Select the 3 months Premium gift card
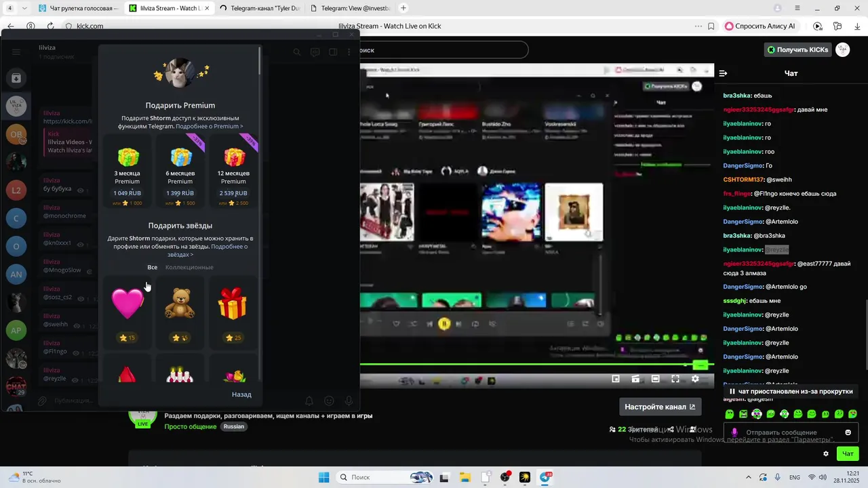This screenshot has height=488, width=868. coord(127,171)
